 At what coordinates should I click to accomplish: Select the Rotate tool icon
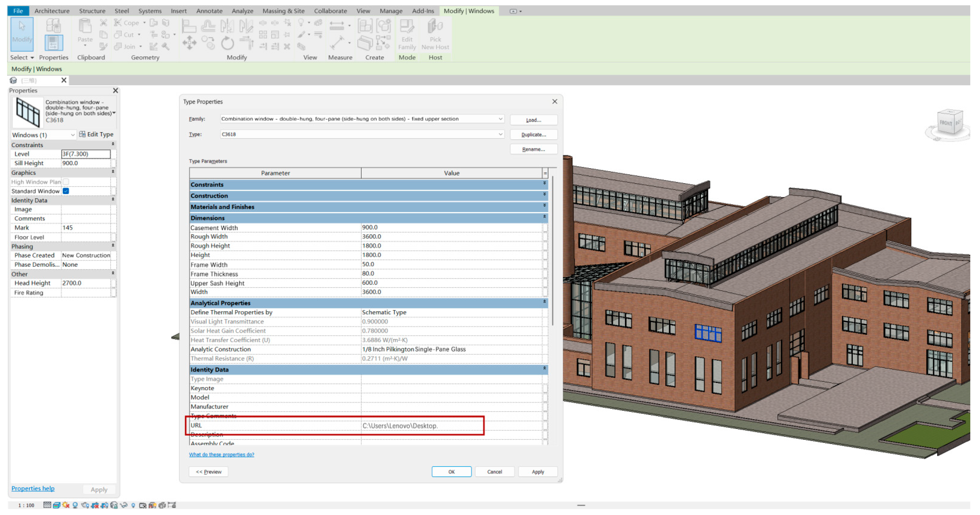click(227, 43)
